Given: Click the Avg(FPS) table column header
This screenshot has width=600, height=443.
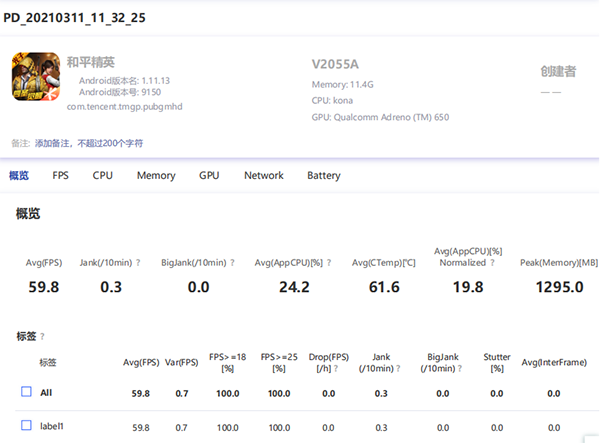Looking at the screenshot, I should point(141,362).
